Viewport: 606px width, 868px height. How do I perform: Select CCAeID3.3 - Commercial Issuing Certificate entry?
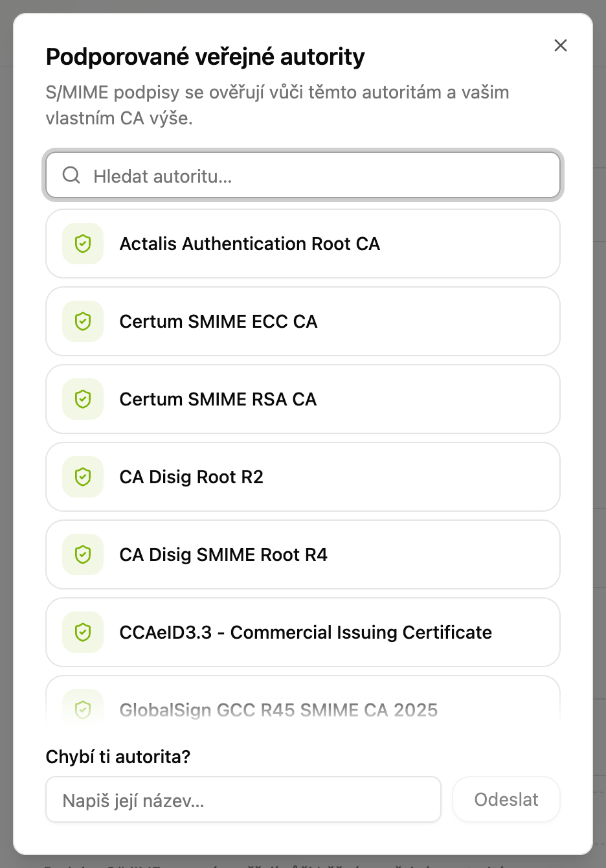(x=303, y=632)
